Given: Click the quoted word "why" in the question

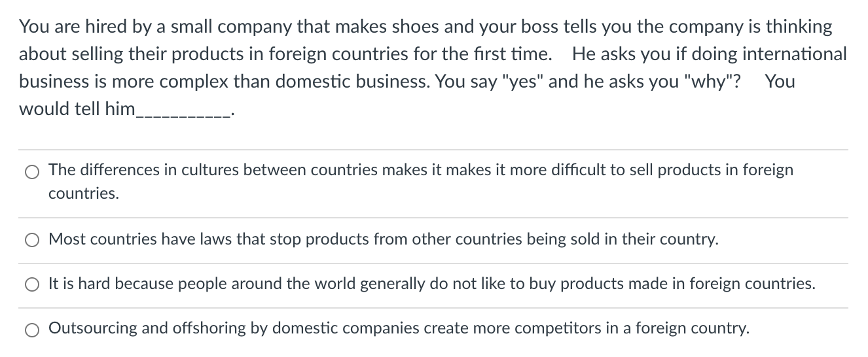Looking at the screenshot, I should click(x=715, y=82).
